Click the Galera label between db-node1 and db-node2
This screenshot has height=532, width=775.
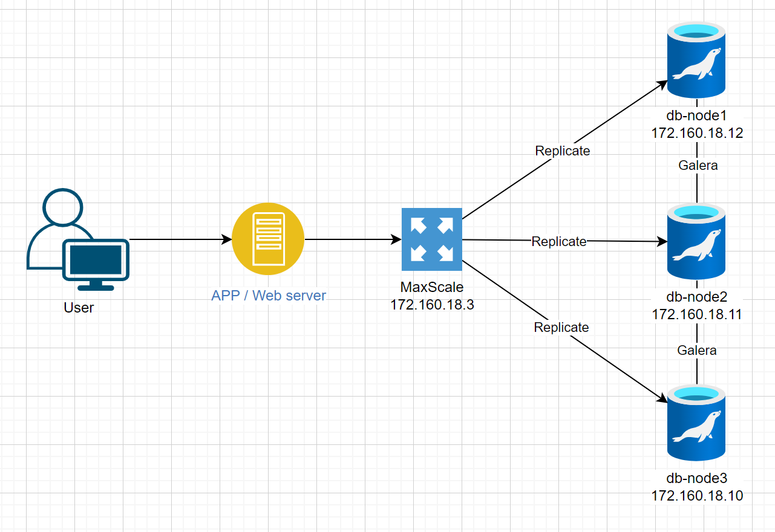coord(698,165)
